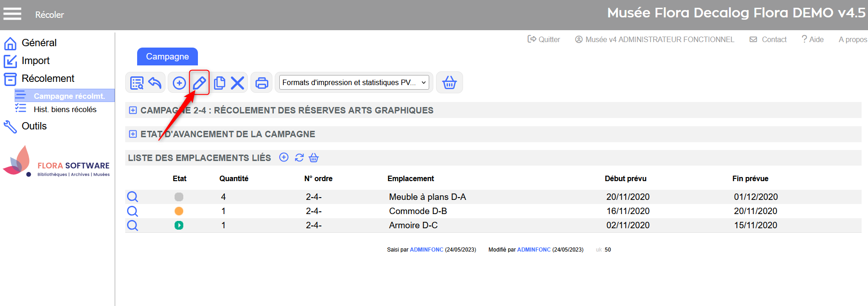Viewport: 868px width, 306px height.
Task: Open the hamburger menu
Action: [12, 14]
